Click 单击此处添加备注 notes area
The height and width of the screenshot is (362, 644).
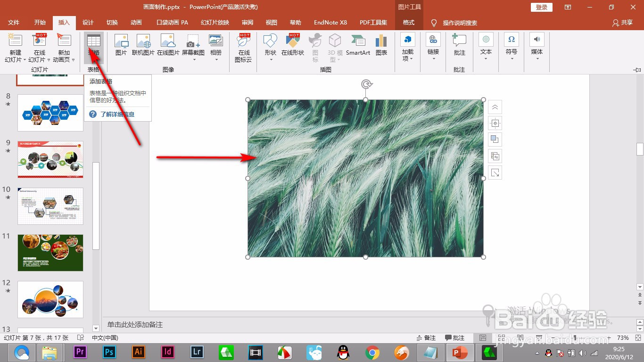tap(135, 325)
